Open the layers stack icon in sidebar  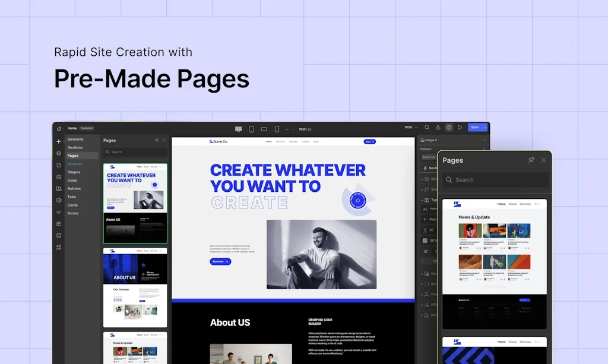point(59,153)
